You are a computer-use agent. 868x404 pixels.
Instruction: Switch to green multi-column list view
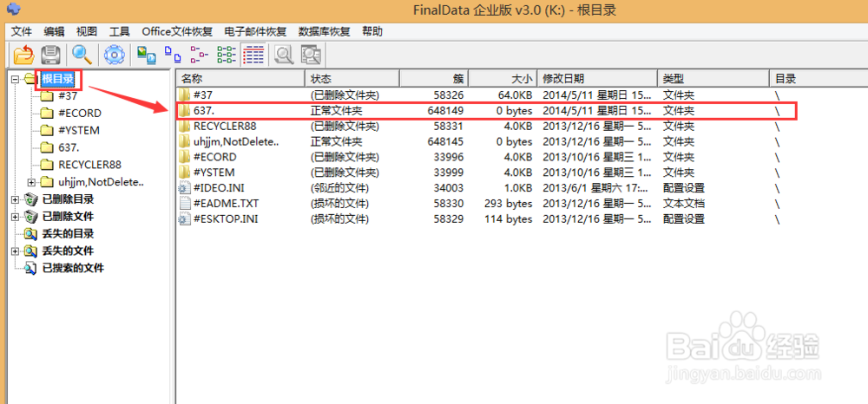(227, 55)
